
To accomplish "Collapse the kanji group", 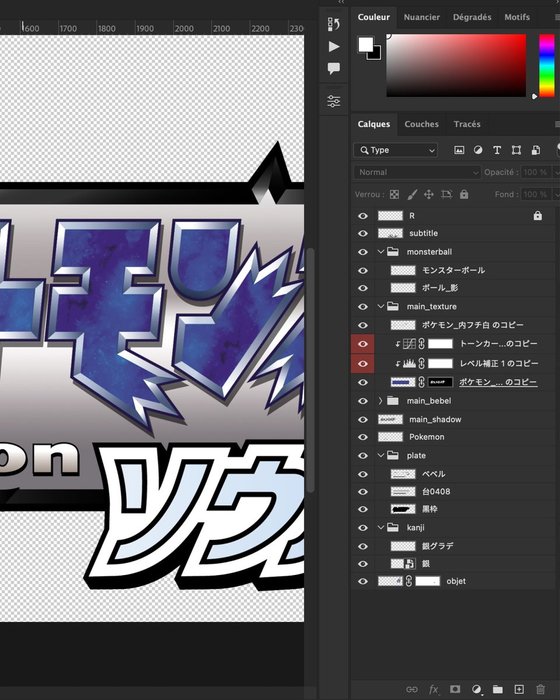I will (x=380, y=527).
